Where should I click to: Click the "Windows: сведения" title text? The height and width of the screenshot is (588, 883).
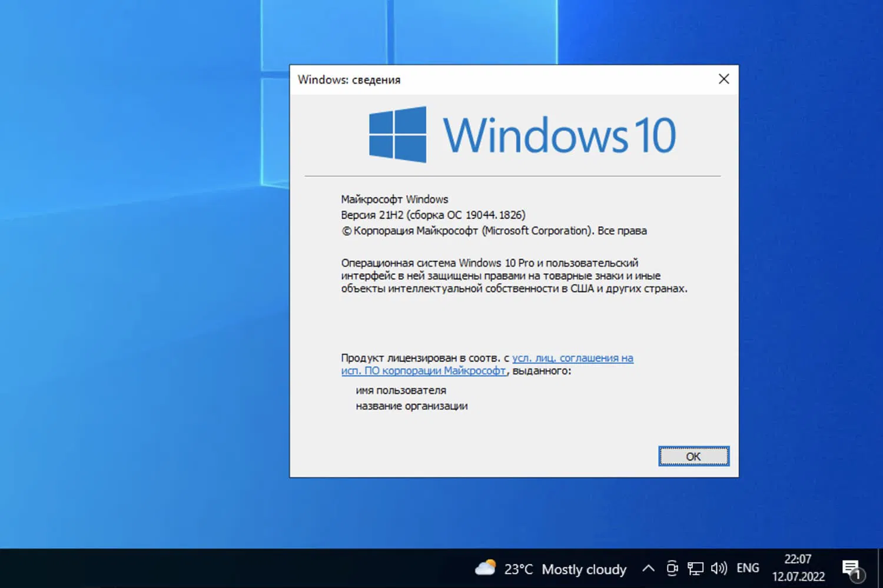[349, 79]
